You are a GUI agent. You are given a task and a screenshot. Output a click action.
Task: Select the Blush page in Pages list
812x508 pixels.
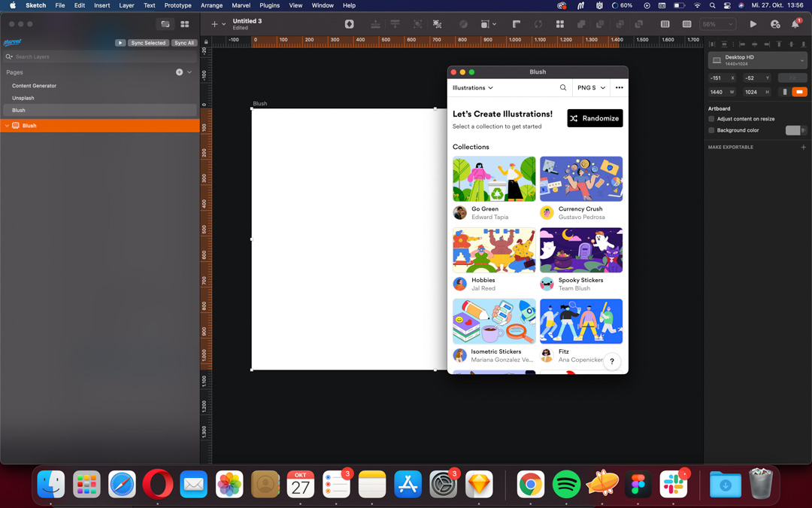click(x=99, y=111)
